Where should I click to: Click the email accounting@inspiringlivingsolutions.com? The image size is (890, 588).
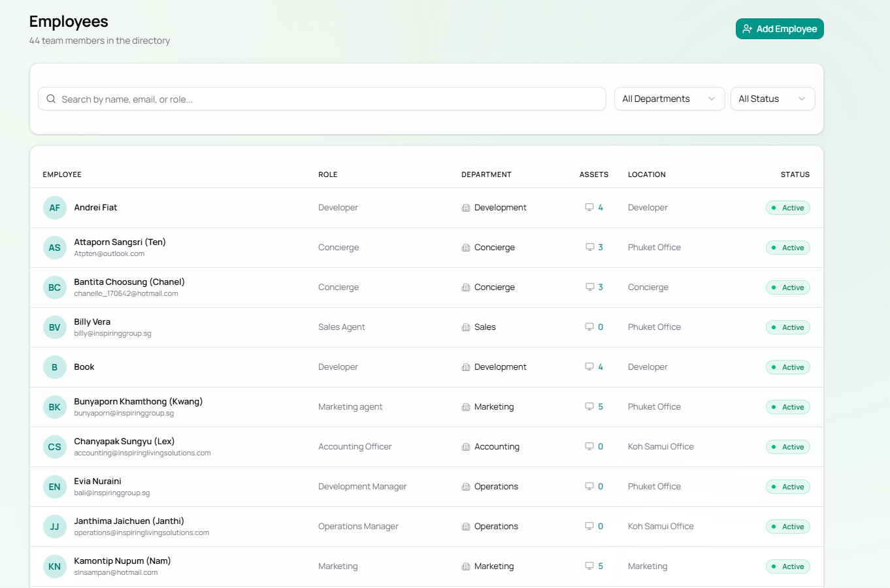point(142,453)
